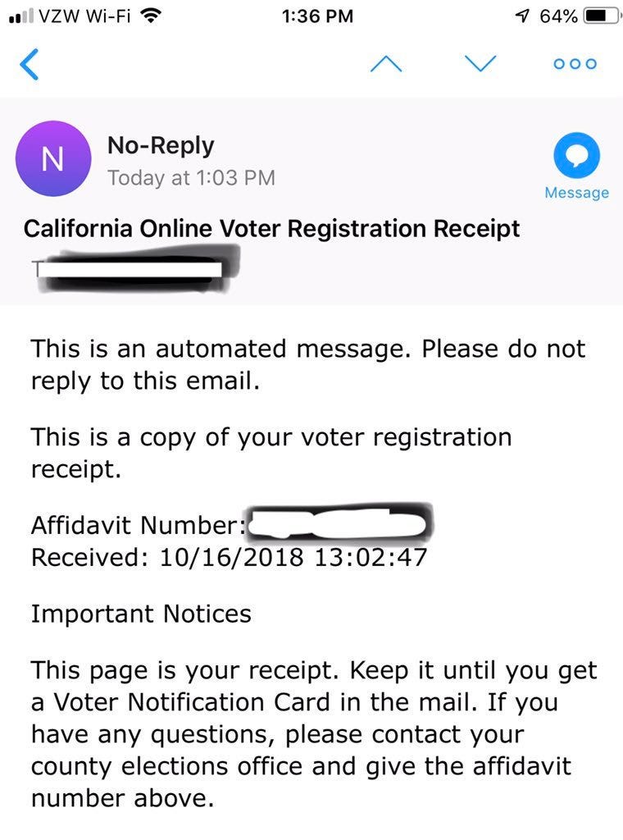The height and width of the screenshot is (840, 623).
Task: Tap the email subject line
Action: [x=271, y=229]
